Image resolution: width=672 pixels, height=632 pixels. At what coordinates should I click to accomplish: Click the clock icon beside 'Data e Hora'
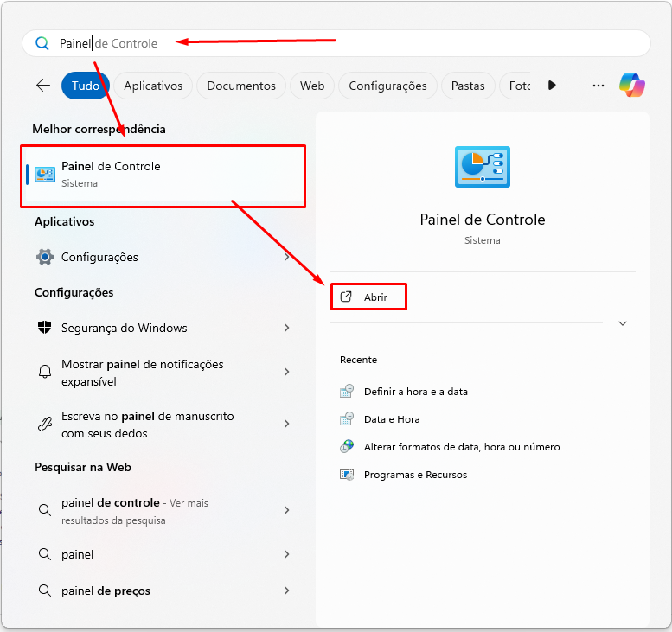coord(347,418)
